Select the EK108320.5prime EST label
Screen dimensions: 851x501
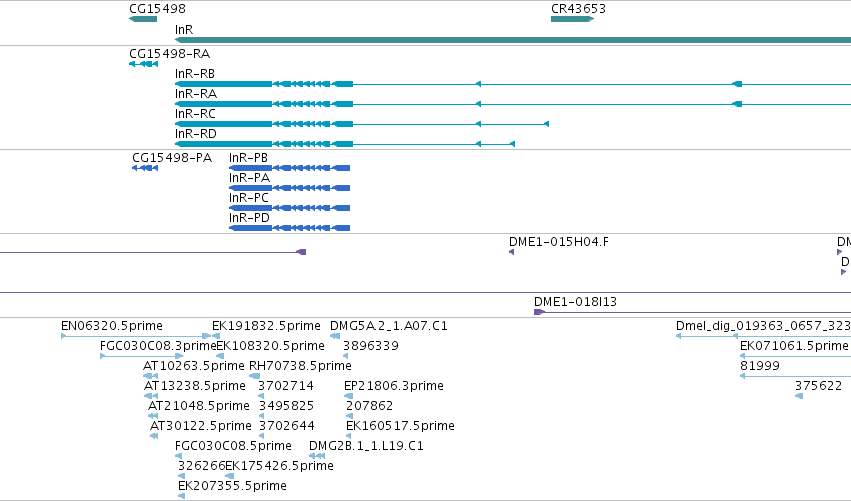270,346
